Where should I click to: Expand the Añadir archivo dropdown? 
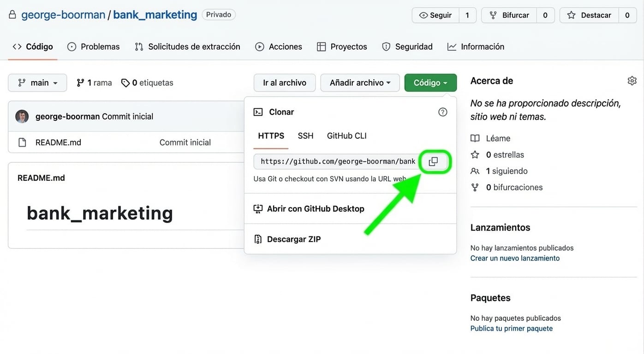pos(360,83)
